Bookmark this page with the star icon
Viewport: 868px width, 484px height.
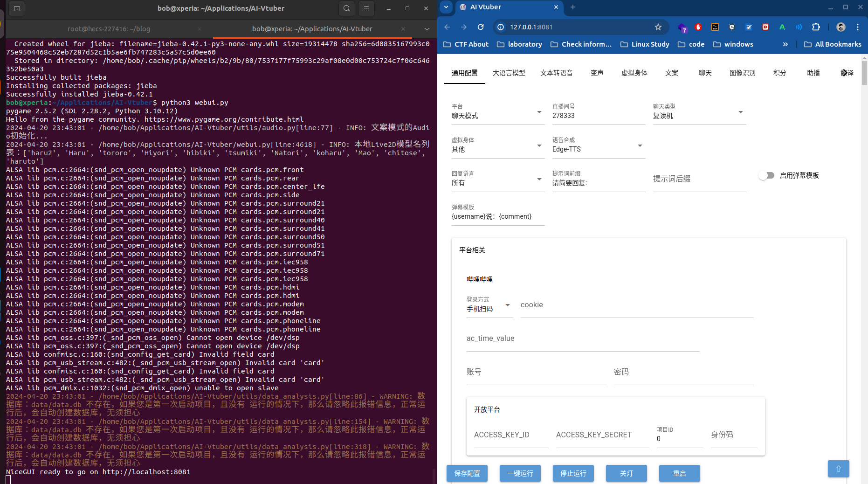[658, 27]
